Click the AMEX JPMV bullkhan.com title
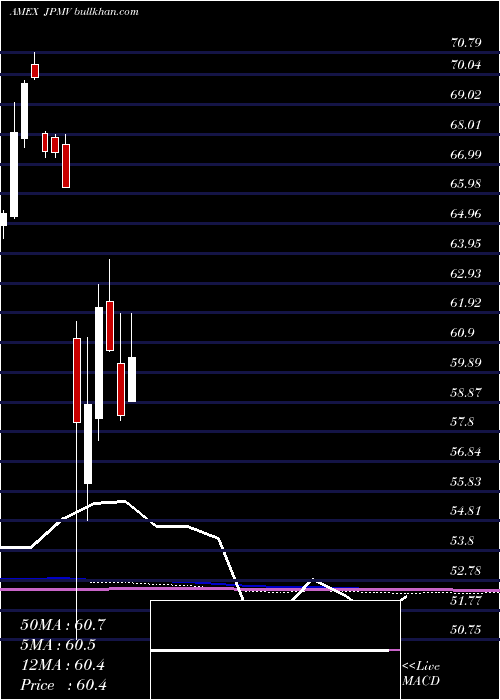 (x=74, y=12)
